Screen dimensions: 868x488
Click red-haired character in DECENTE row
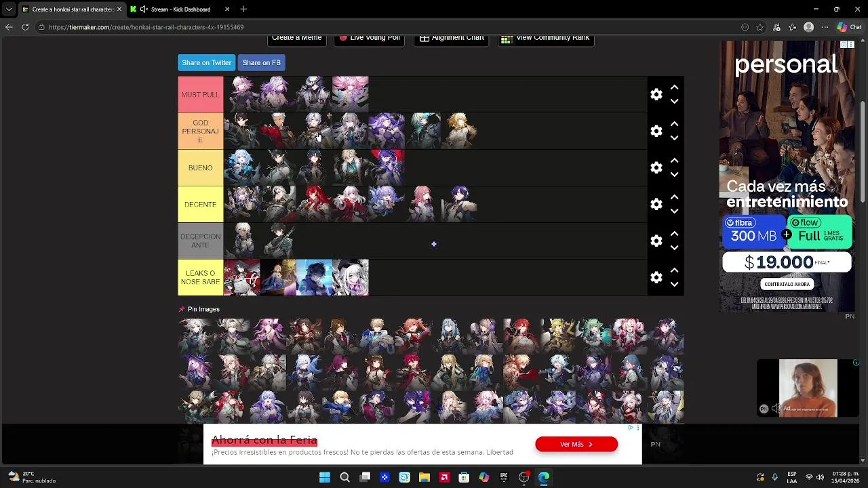314,204
